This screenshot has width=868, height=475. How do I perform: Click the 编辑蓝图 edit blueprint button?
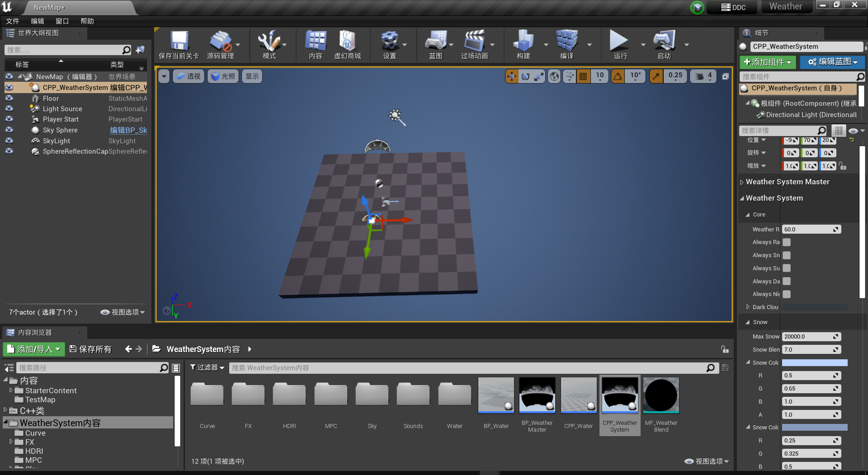pos(832,62)
